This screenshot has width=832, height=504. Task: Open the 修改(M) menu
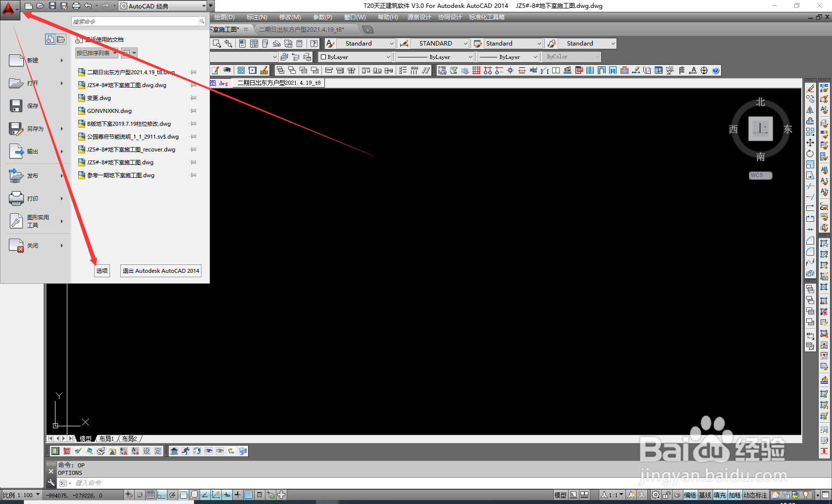click(x=290, y=17)
